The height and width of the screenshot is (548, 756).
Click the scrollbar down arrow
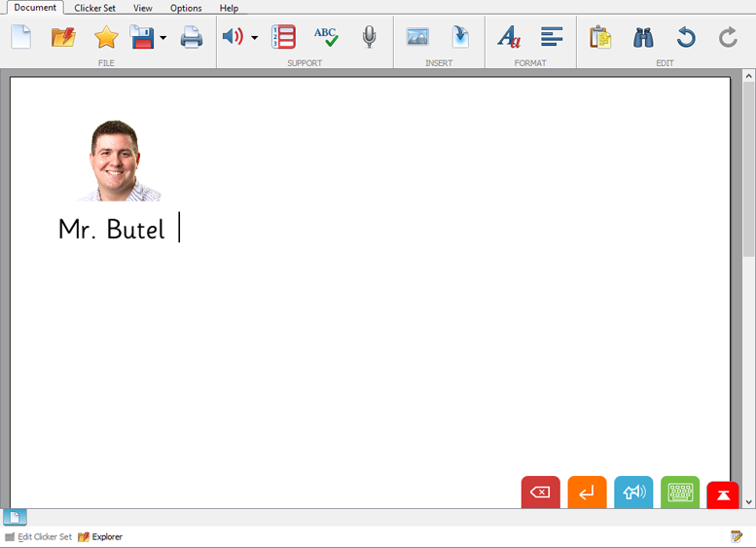[x=748, y=501]
